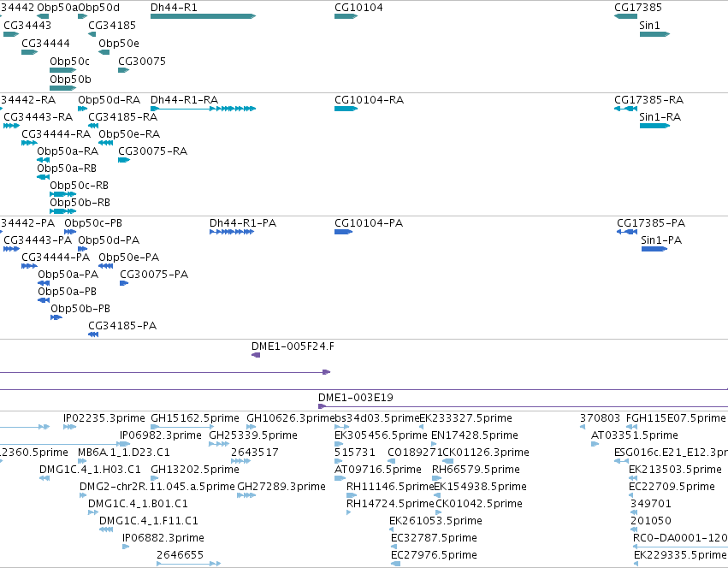Screen dimensions: 728x568
Task: Select the DME1-005F24.F clone feature
Action: tap(256, 355)
